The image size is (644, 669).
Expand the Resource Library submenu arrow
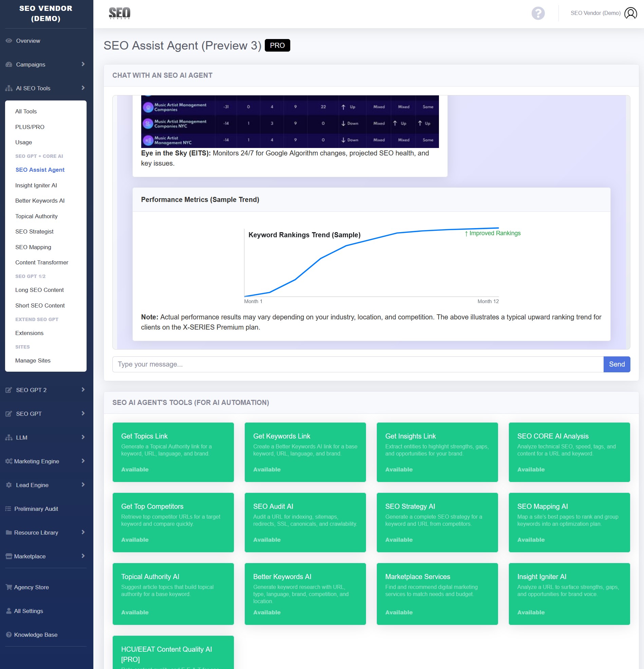(83, 533)
